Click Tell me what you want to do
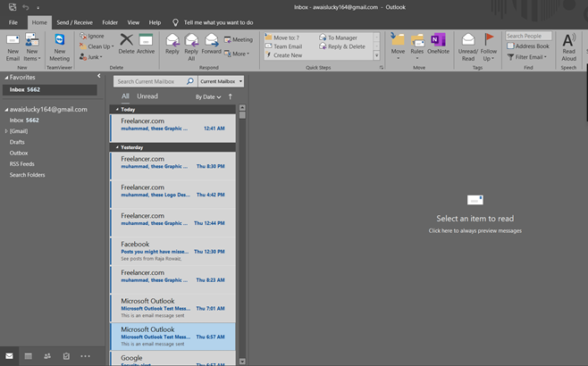The height and width of the screenshot is (366, 588). point(218,22)
